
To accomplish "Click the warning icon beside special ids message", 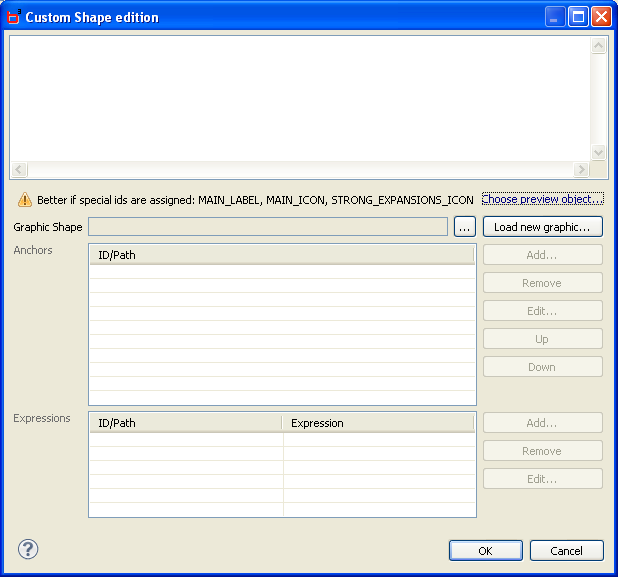I will 25,200.
